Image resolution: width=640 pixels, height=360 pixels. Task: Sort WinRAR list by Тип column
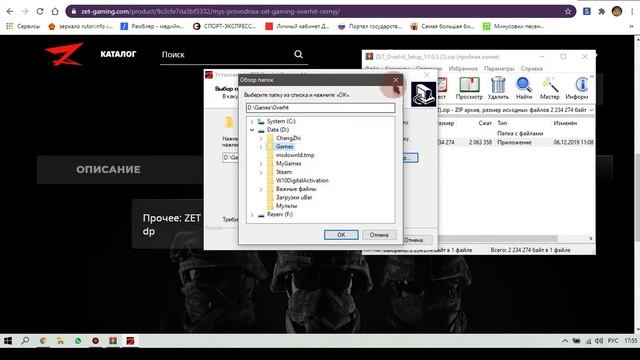click(x=502, y=123)
